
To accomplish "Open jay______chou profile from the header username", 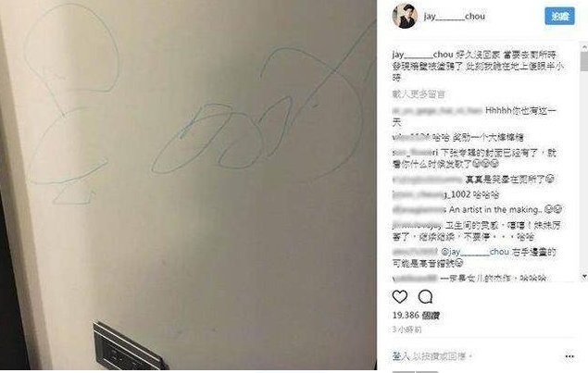I will pyautogui.click(x=454, y=16).
